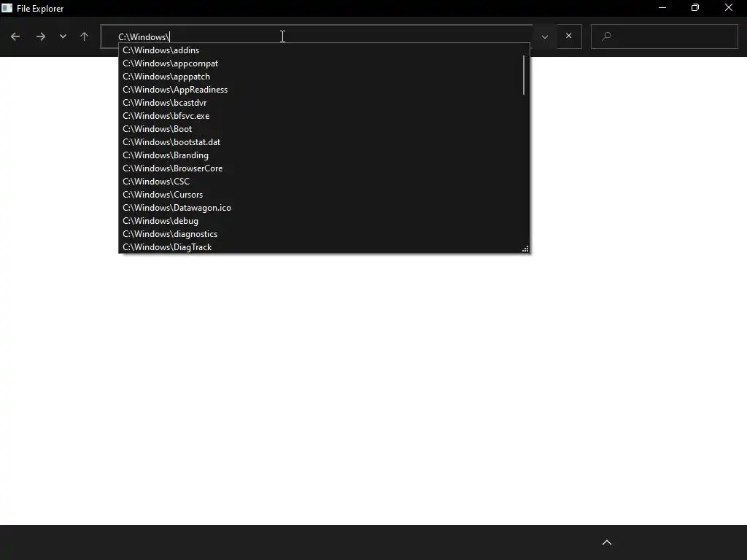Click the address bar text C:\Windows\

144,36
